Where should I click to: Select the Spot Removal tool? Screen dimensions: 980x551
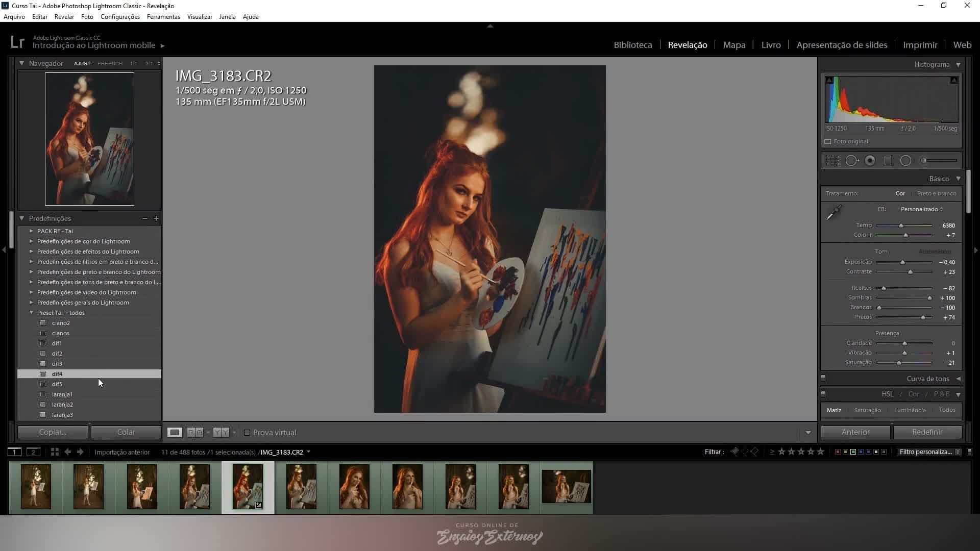[852, 161]
